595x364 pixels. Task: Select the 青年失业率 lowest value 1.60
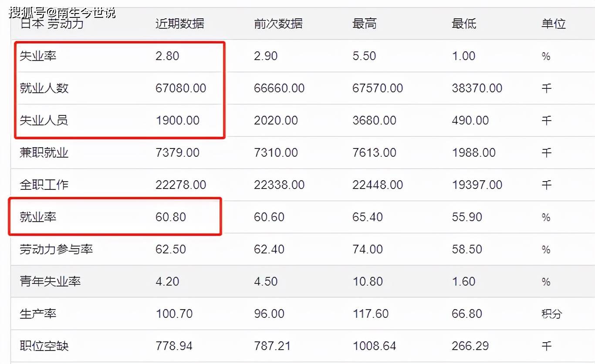point(463,282)
